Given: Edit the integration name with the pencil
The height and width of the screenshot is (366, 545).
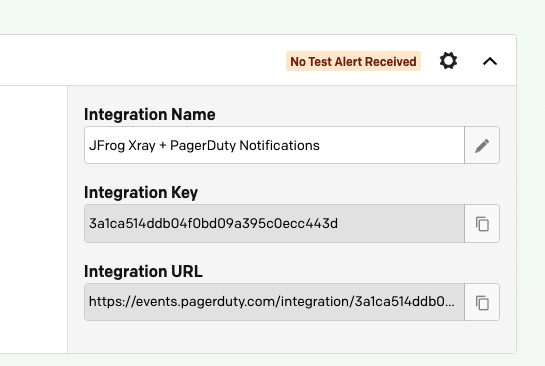Looking at the screenshot, I should click(482, 145).
